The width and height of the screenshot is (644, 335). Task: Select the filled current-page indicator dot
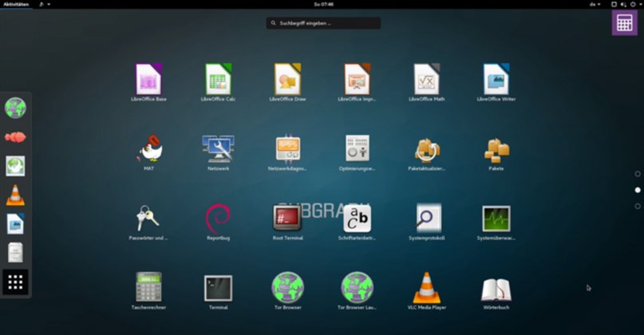click(x=638, y=190)
